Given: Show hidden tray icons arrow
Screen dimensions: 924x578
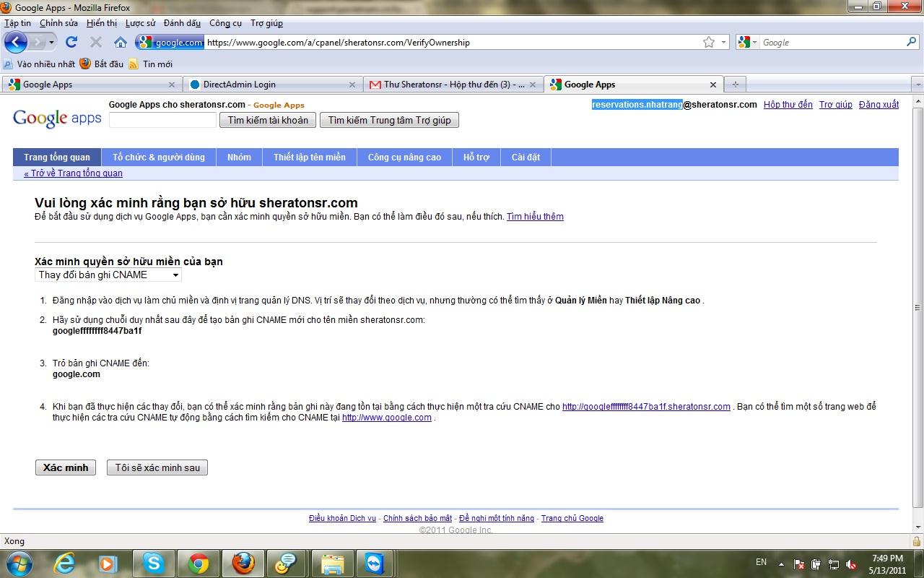Looking at the screenshot, I should (x=781, y=564).
